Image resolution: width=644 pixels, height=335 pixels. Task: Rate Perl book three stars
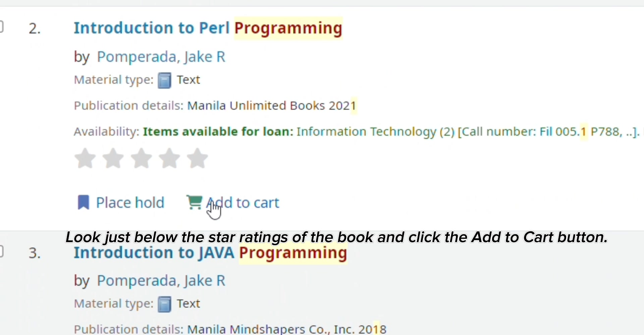point(141,158)
